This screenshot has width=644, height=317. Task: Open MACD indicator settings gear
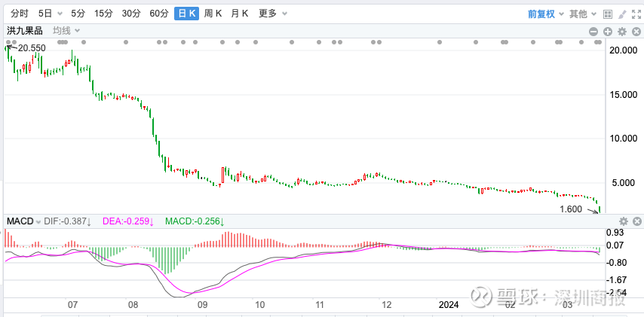point(624,221)
